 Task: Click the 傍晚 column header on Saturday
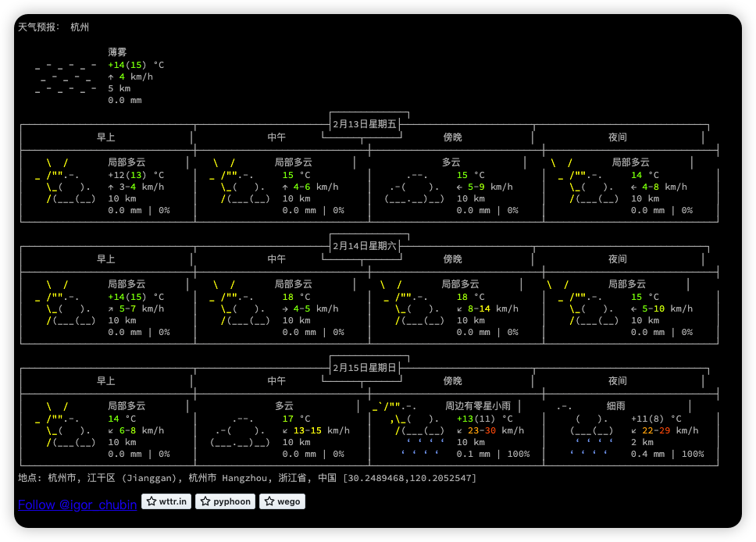pyautogui.click(x=452, y=259)
